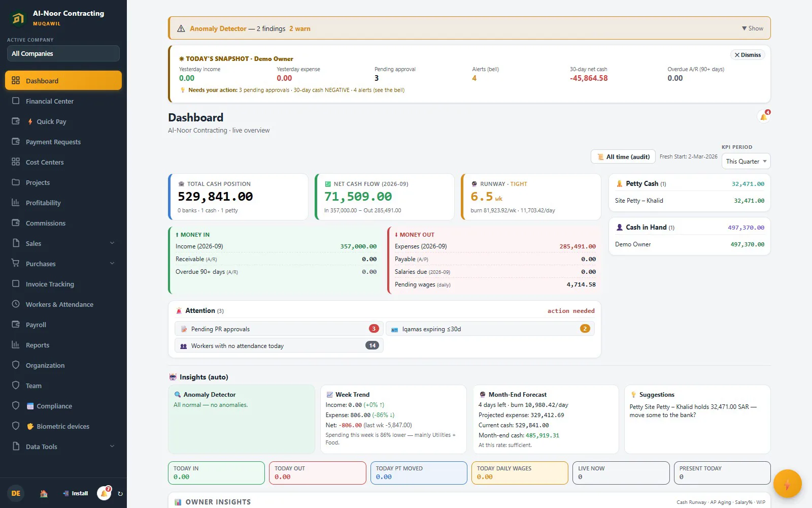Viewport: 812px width, 508px height.
Task: Open sidebar bell with 7 notifications
Action: click(105, 493)
